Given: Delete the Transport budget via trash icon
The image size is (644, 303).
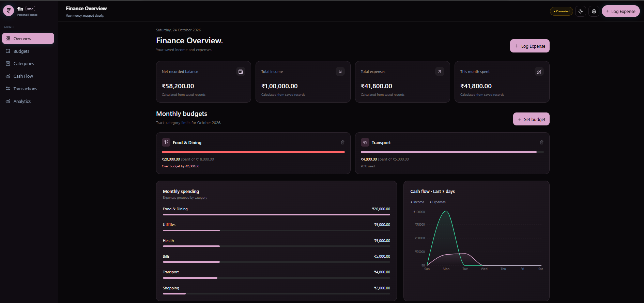Looking at the screenshot, I should point(541,142).
